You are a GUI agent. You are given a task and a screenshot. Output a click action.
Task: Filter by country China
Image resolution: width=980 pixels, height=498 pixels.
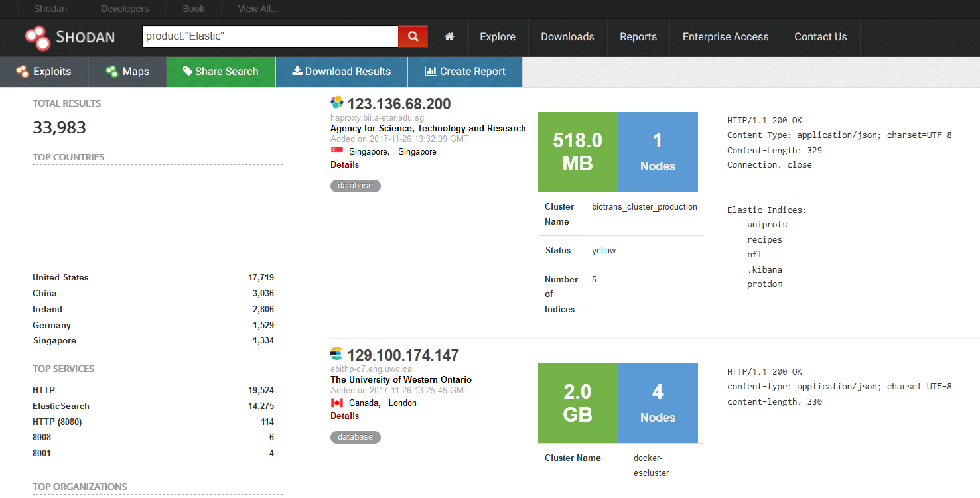[44, 293]
